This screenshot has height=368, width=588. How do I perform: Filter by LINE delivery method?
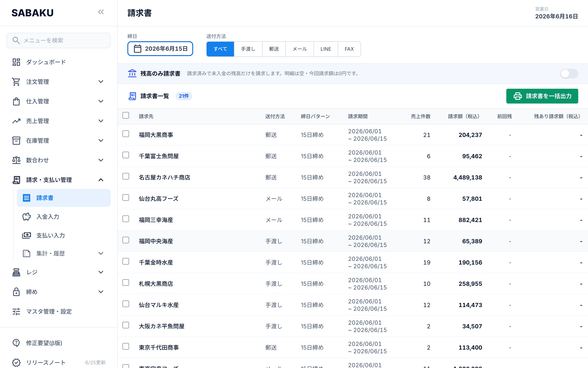point(326,49)
